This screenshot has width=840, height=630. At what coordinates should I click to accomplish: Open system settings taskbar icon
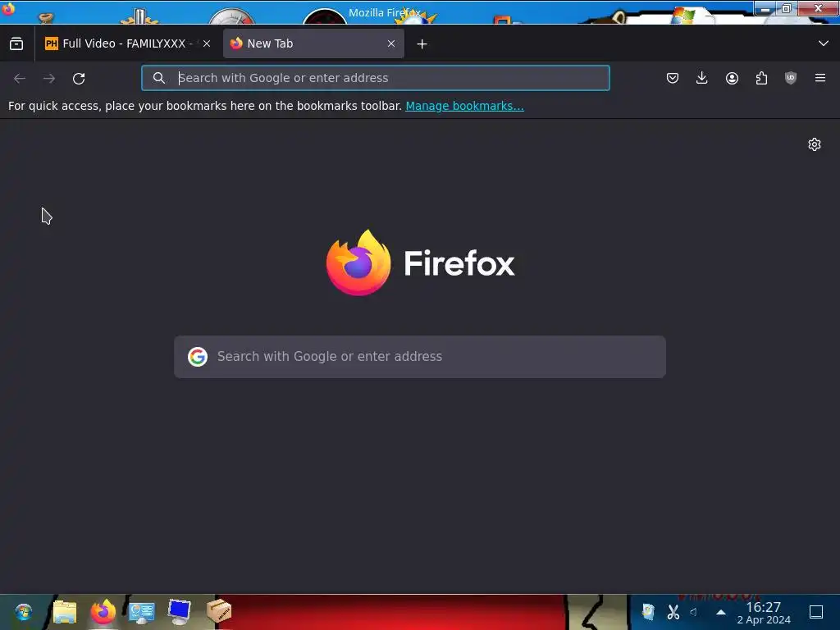pos(141,612)
